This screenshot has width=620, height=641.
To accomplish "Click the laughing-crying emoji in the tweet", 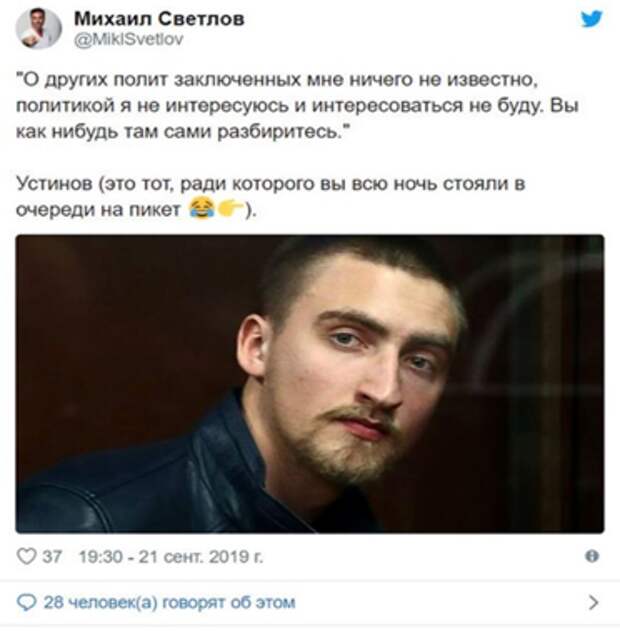I will point(202,208).
